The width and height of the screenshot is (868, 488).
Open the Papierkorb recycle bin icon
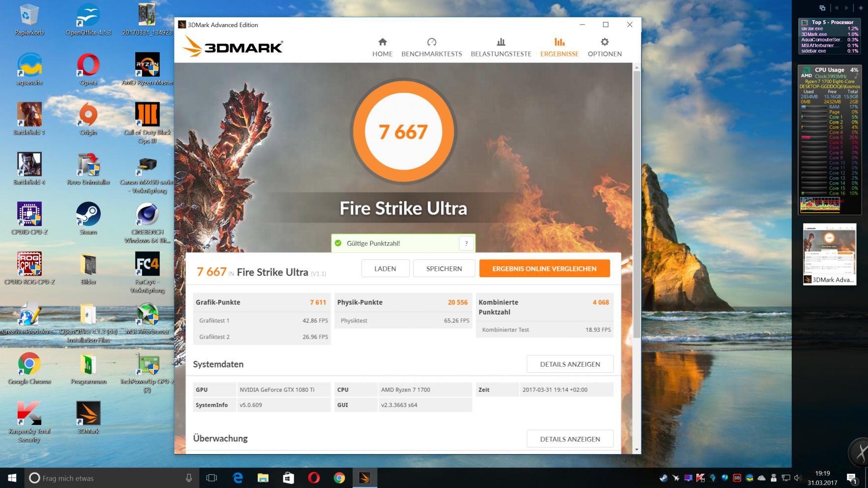[x=30, y=20]
